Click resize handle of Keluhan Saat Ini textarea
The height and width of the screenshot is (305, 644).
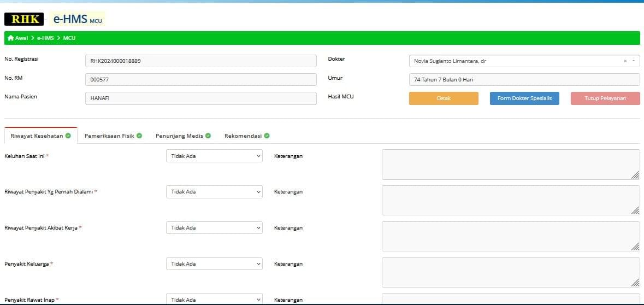pyautogui.click(x=635, y=175)
